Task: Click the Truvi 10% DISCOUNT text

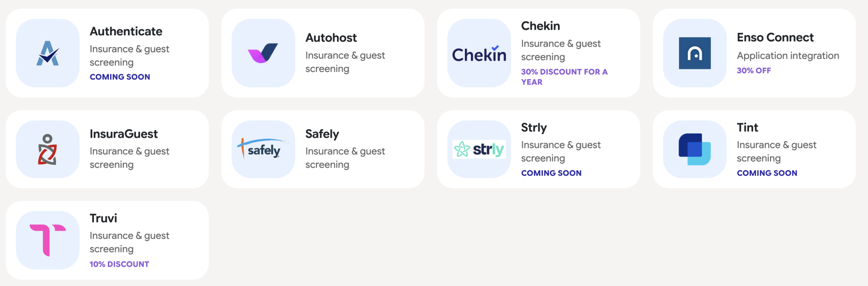Action: pyautogui.click(x=119, y=264)
